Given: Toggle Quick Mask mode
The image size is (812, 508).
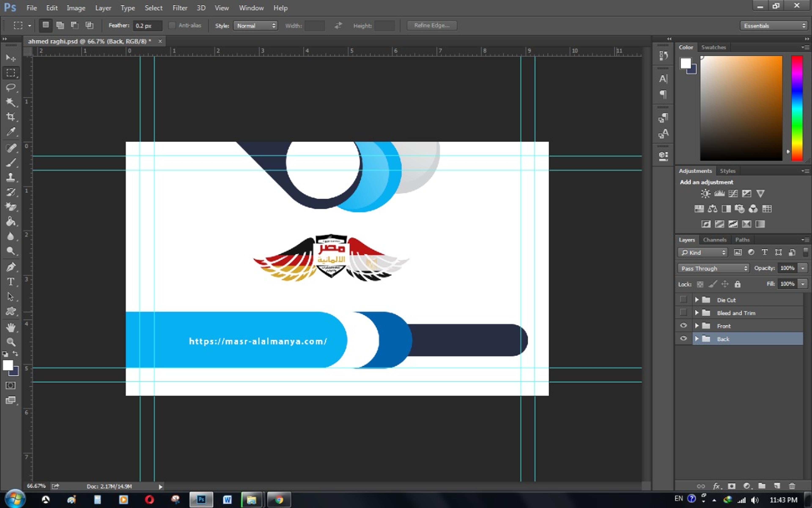Looking at the screenshot, I should pos(11,385).
